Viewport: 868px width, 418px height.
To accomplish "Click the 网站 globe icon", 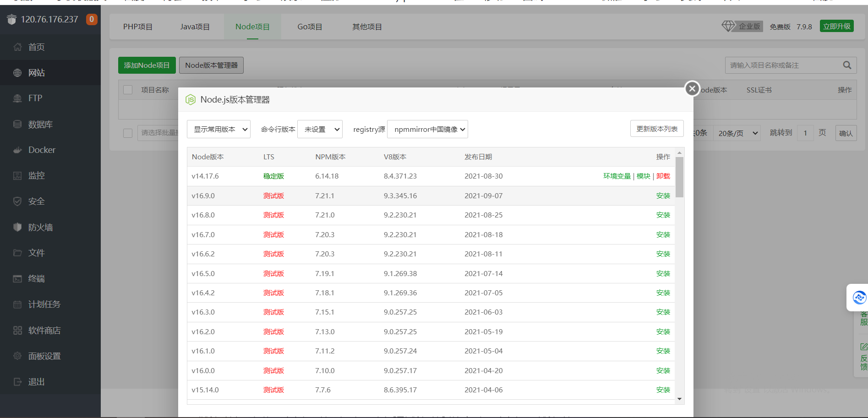I will tap(17, 73).
